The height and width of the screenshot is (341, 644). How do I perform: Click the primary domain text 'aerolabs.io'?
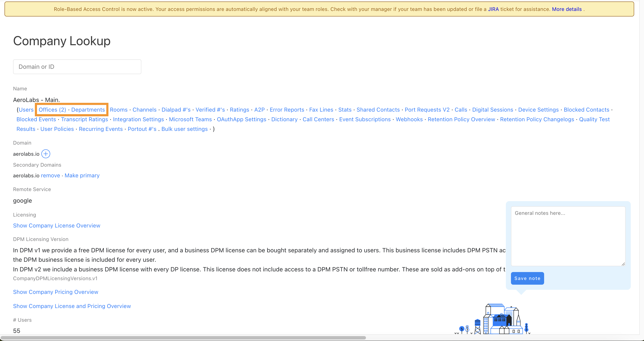pos(26,154)
